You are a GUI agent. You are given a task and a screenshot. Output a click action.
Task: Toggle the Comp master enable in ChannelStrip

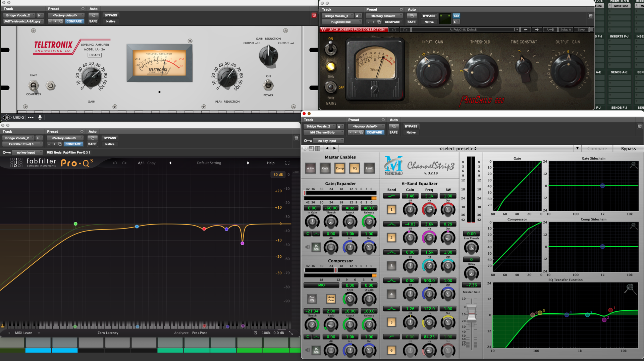coord(340,168)
